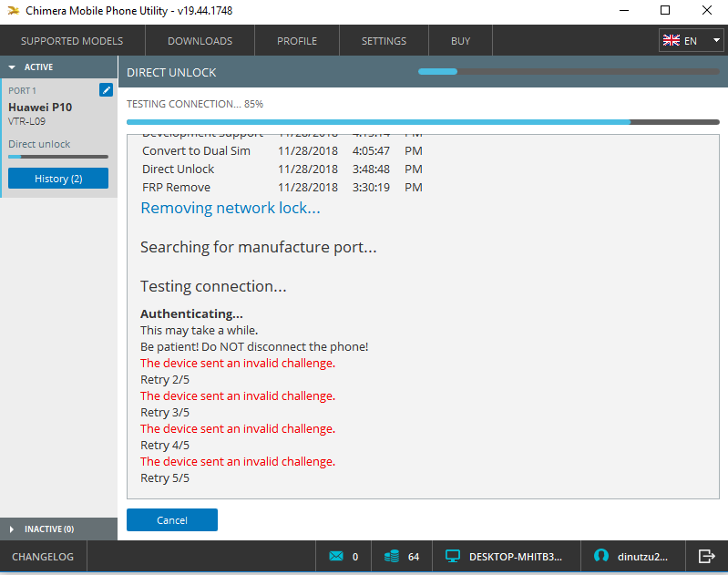Click the Direct unlock label in sidebar
Viewport: 728px width, 575px height.
pyautogui.click(x=39, y=144)
